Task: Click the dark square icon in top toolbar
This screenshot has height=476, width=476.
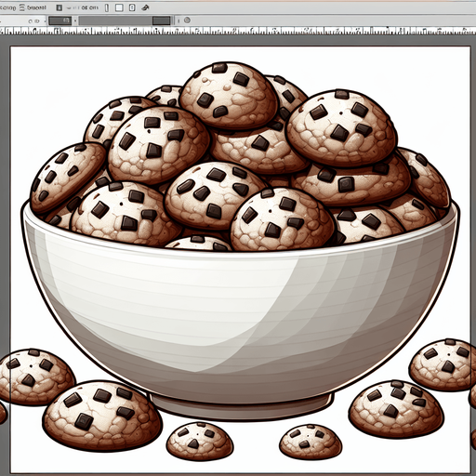Action: (x=59, y=7)
